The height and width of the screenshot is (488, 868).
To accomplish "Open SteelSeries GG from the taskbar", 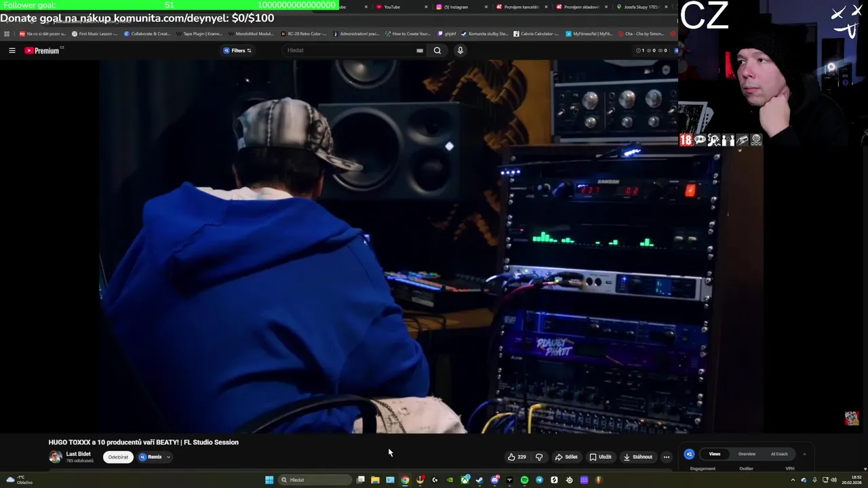I will click(569, 480).
